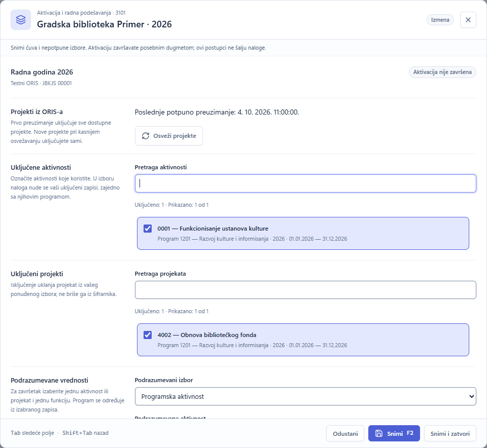Click the Projekti iz ORIS-a heading
The image size is (487, 448).
(37, 111)
